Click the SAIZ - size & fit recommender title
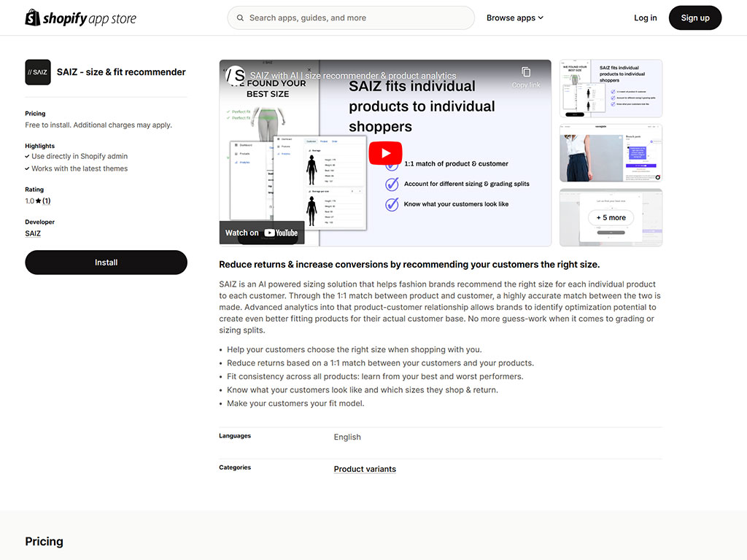This screenshot has height=560, width=747. click(x=121, y=72)
